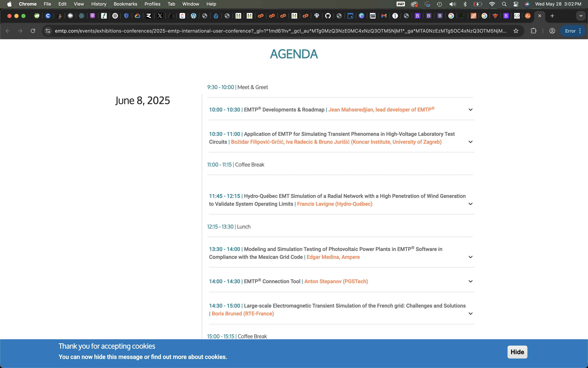Open the tab search dropdown arrow
Image resolution: width=588 pixels, height=368 pixels.
(581, 16)
